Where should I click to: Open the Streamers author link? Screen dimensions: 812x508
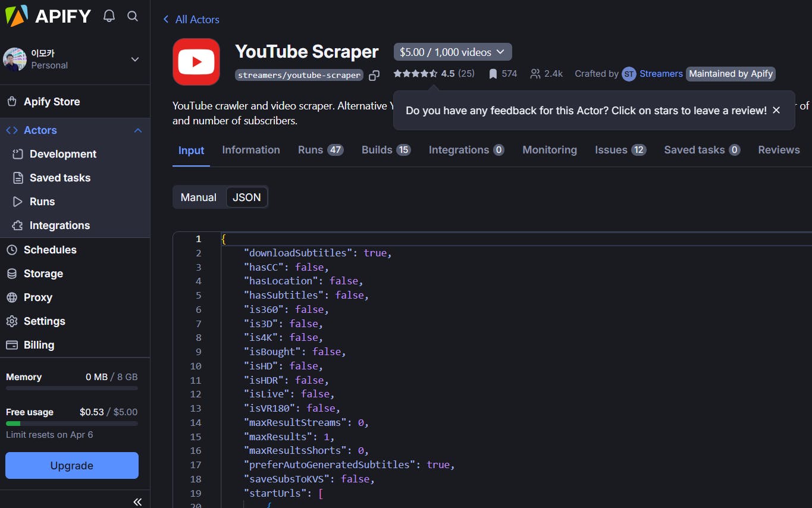[661, 74]
